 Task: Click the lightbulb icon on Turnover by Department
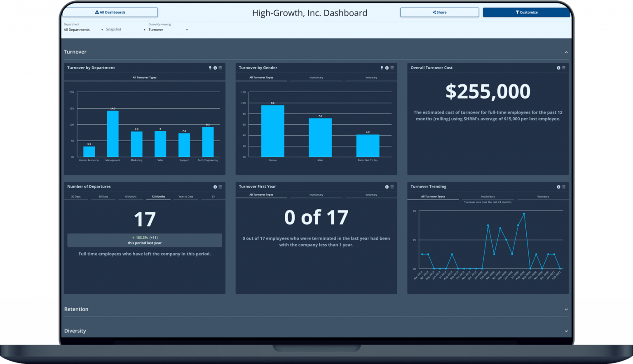point(210,68)
